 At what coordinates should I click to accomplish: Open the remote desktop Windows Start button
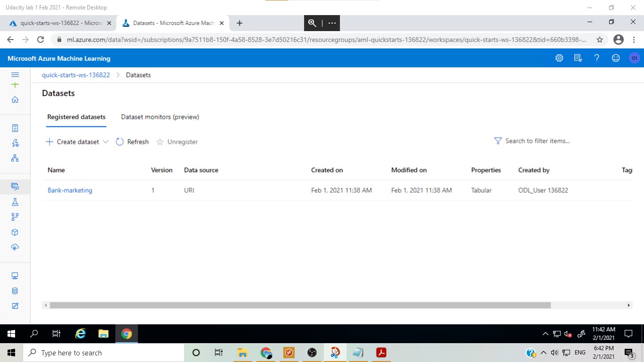click(11, 334)
